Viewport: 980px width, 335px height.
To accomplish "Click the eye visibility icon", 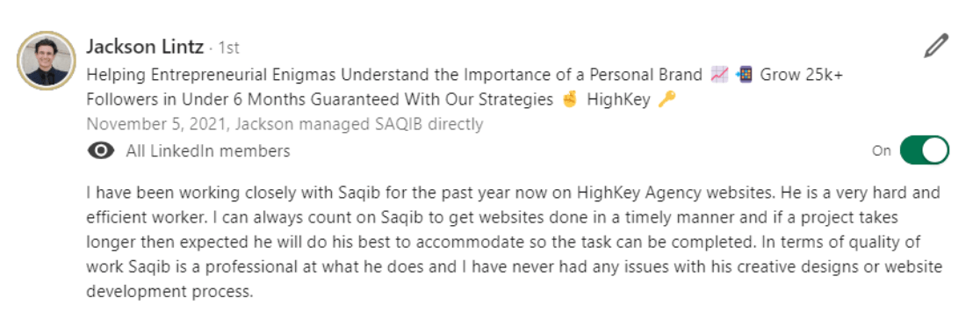I will tap(101, 151).
